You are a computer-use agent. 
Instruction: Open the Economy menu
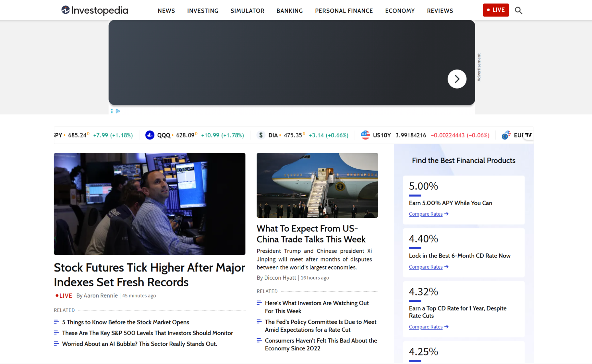tap(400, 11)
